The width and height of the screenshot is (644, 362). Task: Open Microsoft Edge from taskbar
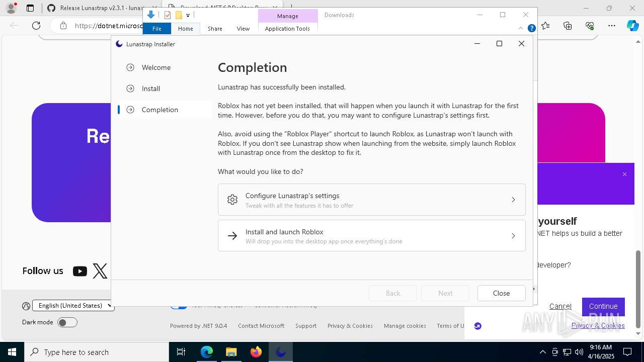pyautogui.click(x=207, y=352)
